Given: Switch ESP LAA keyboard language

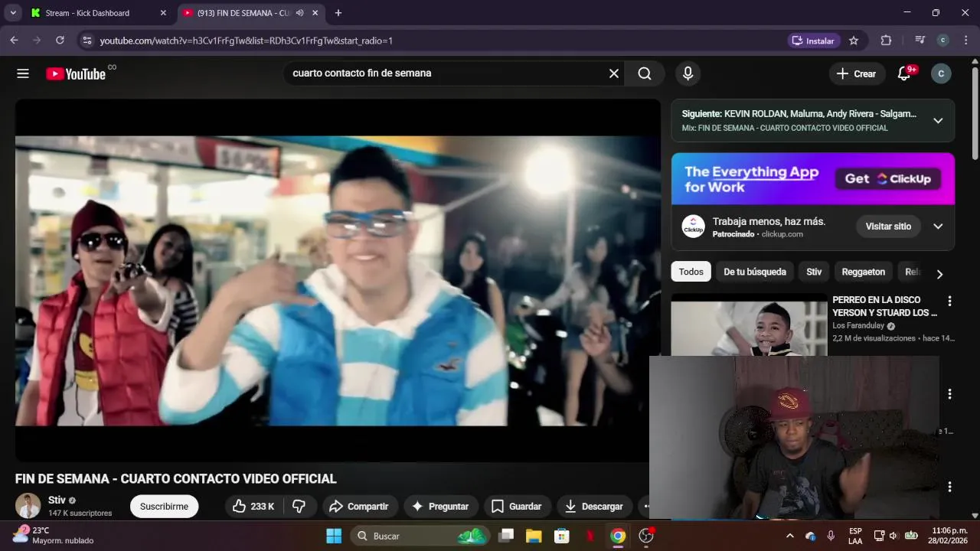Looking at the screenshot, I should click(855, 536).
